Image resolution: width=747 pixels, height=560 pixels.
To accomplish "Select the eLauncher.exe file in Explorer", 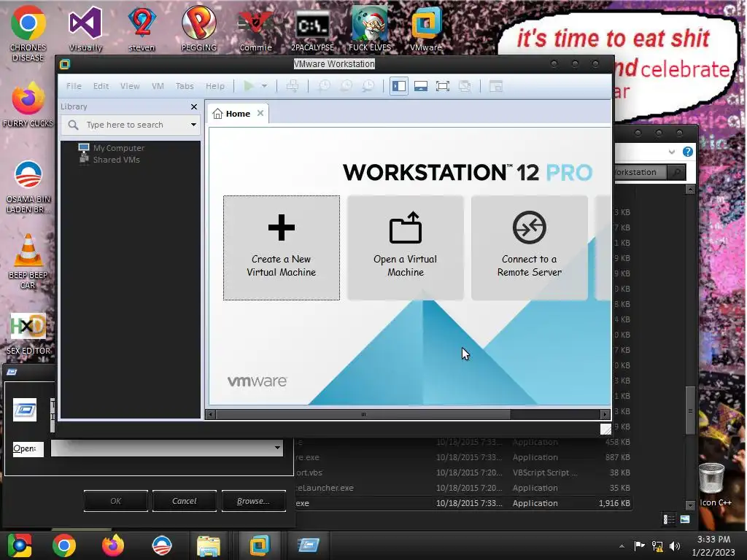I will click(325, 488).
